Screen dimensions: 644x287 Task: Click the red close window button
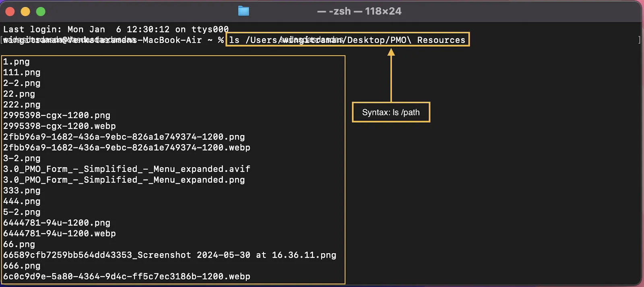pyautogui.click(x=10, y=12)
